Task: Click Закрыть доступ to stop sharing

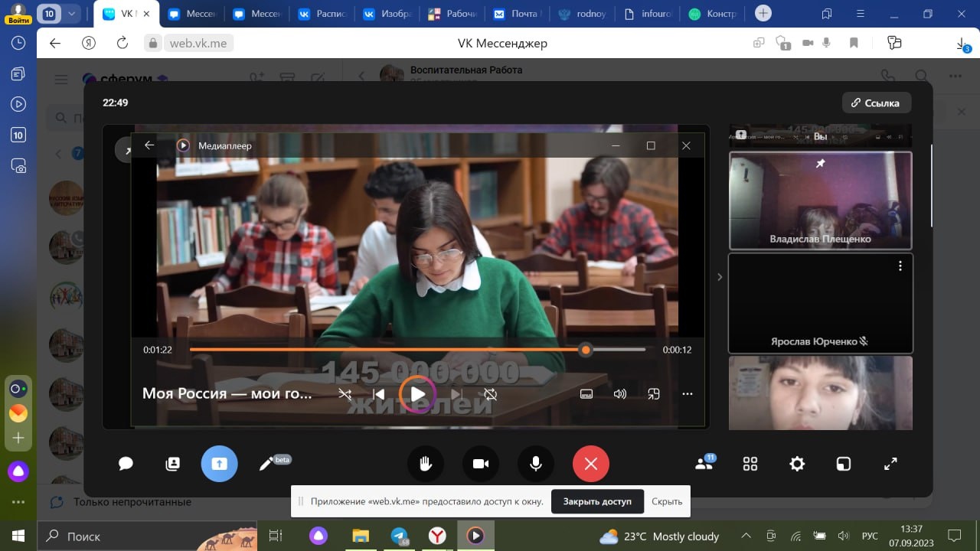Action: coord(597,502)
